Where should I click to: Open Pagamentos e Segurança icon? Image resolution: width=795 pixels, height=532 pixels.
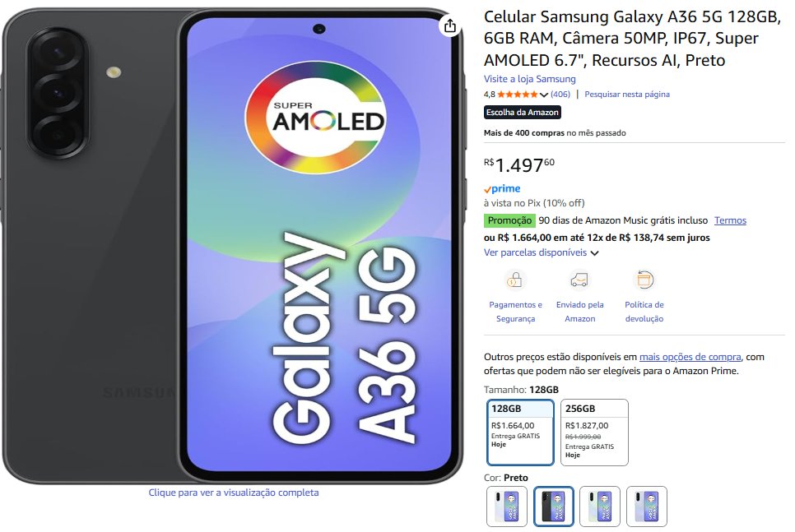tap(514, 280)
